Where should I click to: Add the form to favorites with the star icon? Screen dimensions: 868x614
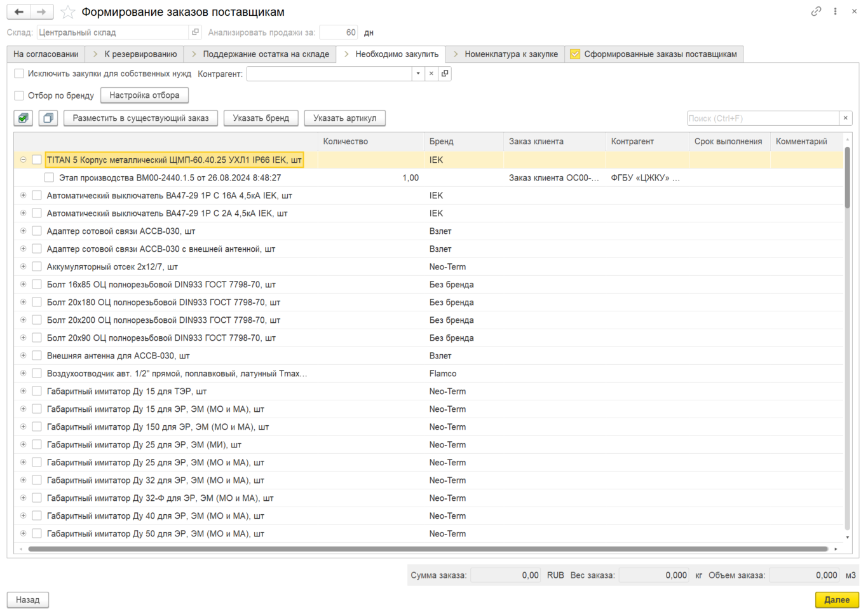67,12
